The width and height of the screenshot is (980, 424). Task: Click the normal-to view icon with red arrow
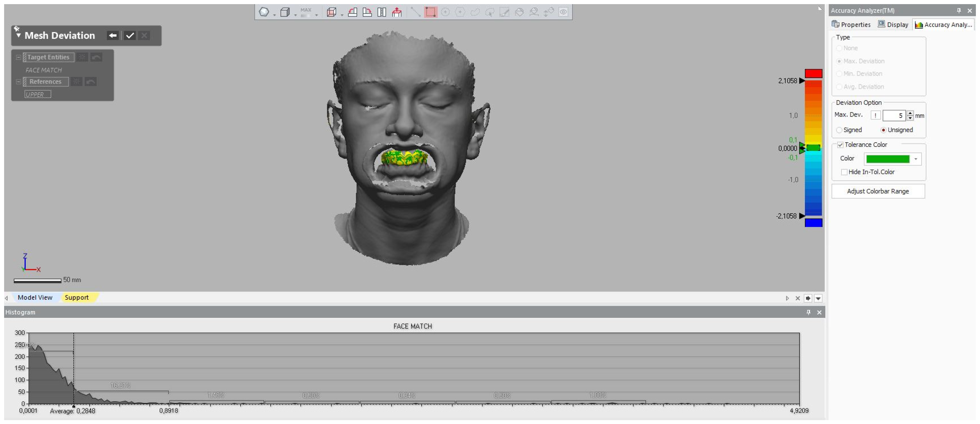coord(397,12)
